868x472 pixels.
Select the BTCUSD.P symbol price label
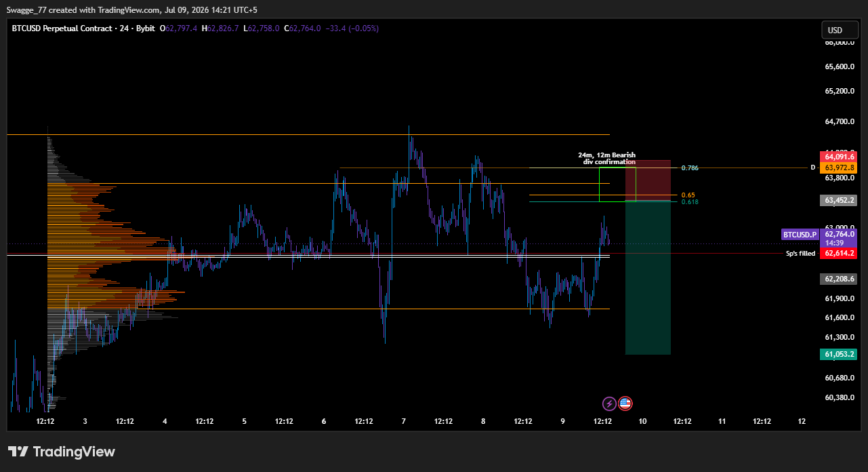[798, 234]
